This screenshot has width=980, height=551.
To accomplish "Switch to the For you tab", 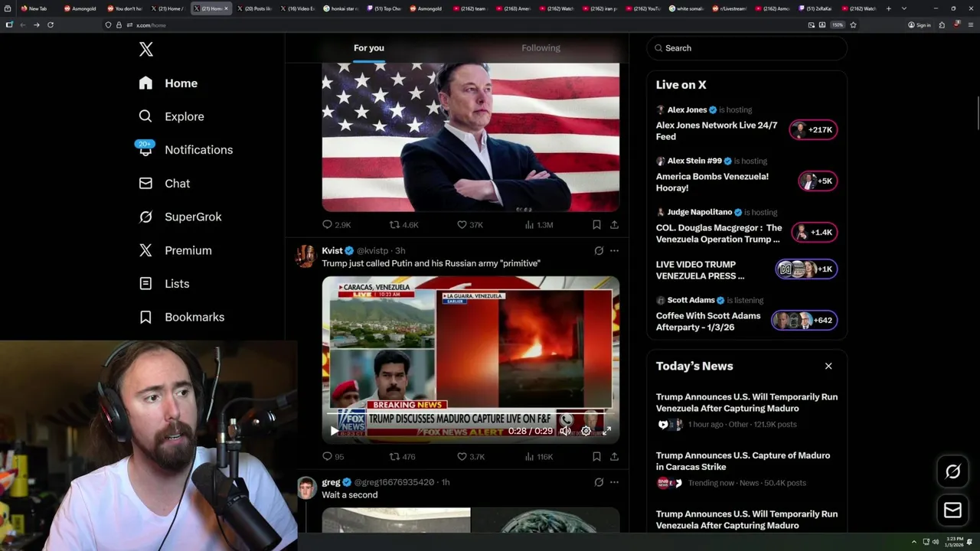I will [369, 48].
